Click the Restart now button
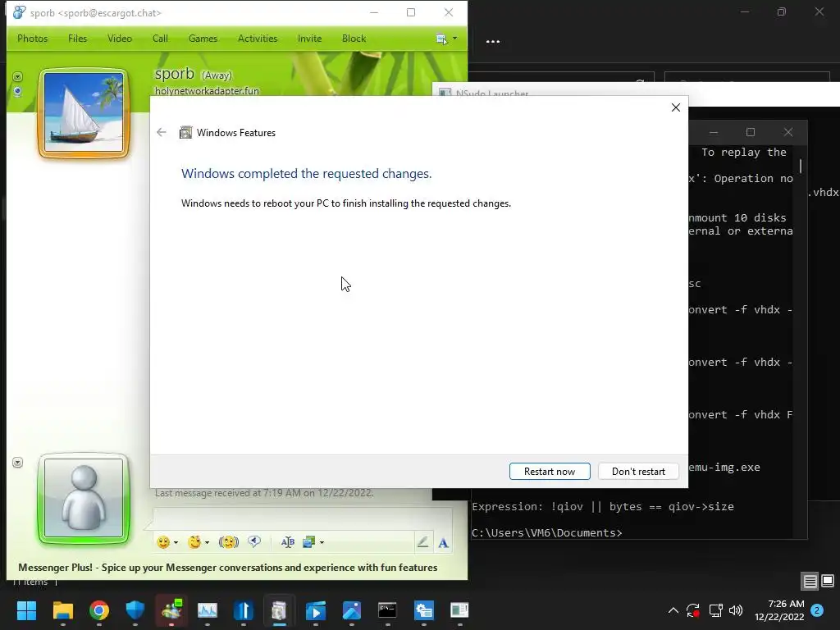The width and height of the screenshot is (840, 630). click(x=550, y=472)
